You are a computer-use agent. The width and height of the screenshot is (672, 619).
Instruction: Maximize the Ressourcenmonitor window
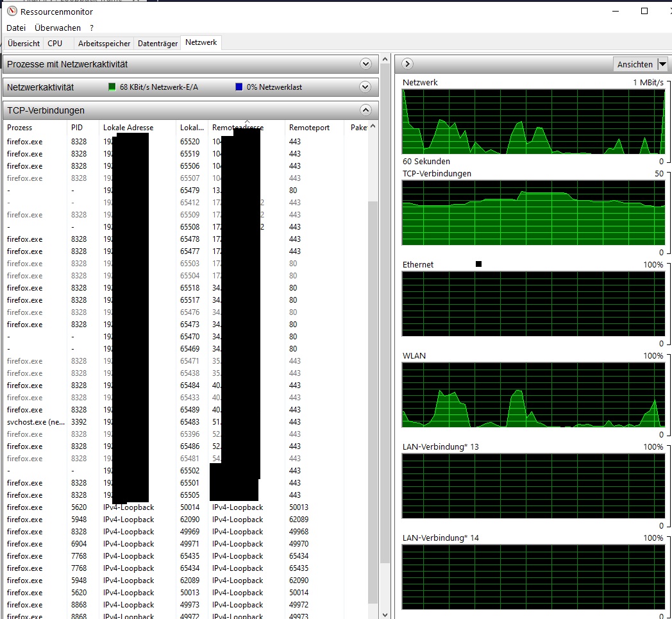coord(644,11)
